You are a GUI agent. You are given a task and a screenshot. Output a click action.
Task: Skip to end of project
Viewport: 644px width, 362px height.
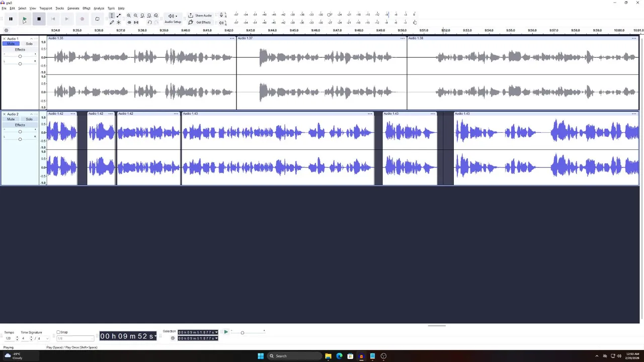click(x=66, y=19)
